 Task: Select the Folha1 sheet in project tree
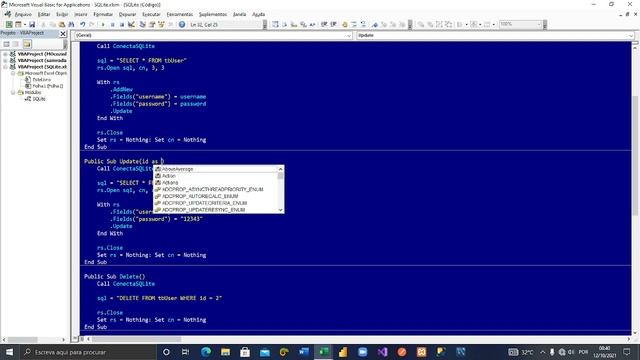[x=47, y=86]
